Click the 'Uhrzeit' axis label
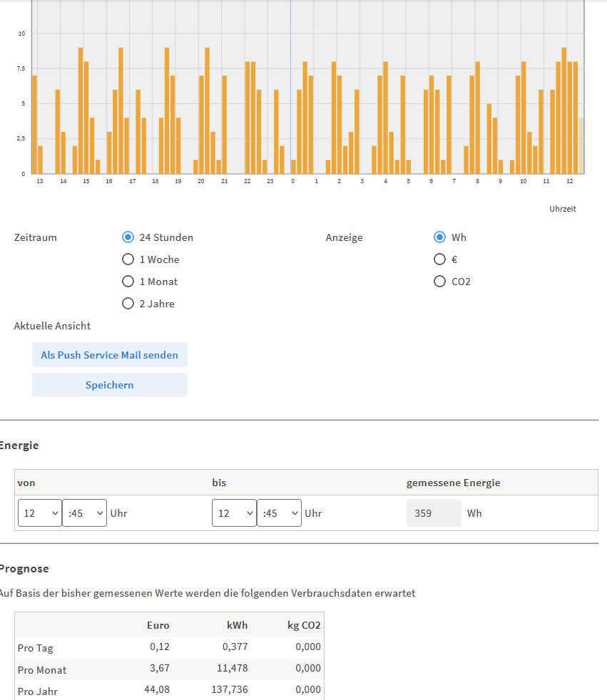Image resolution: width=607 pixels, height=700 pixels. tap(563, 209)
